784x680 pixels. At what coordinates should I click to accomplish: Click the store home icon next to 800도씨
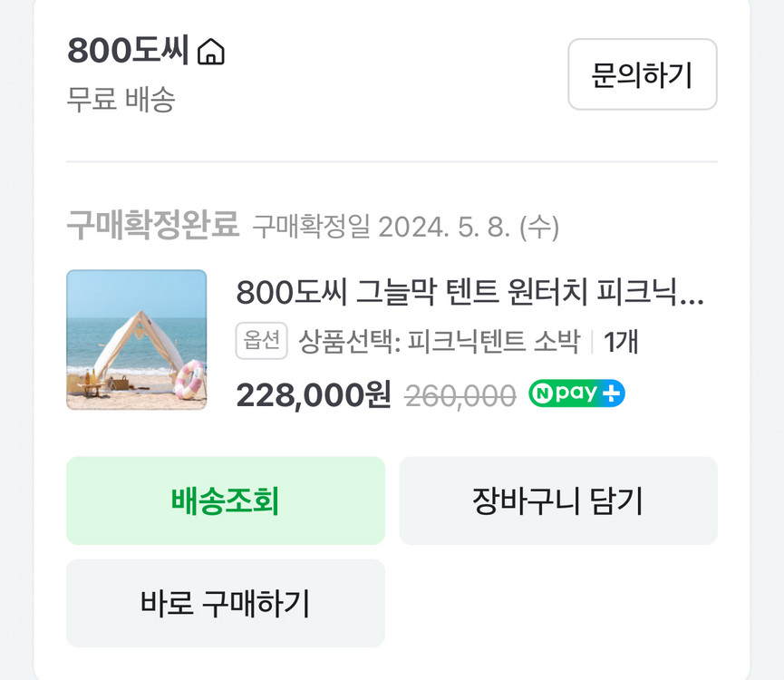click(211, 53)
